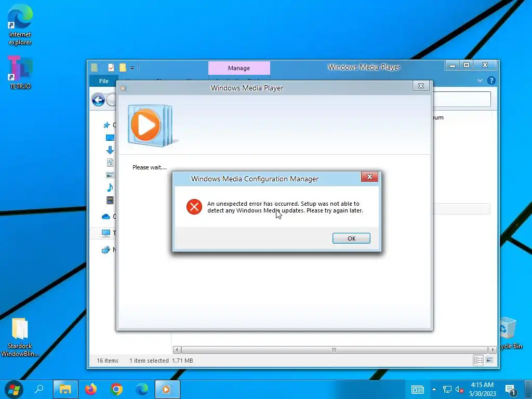Click the 'Please wait...' text
532x399 pixels.
coord(150,167)
